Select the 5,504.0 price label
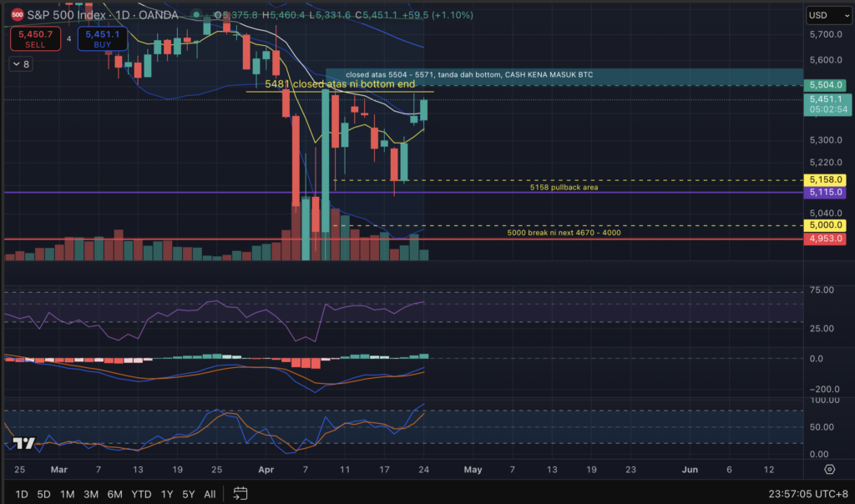The image size is (855, 504). pos(826,85)
